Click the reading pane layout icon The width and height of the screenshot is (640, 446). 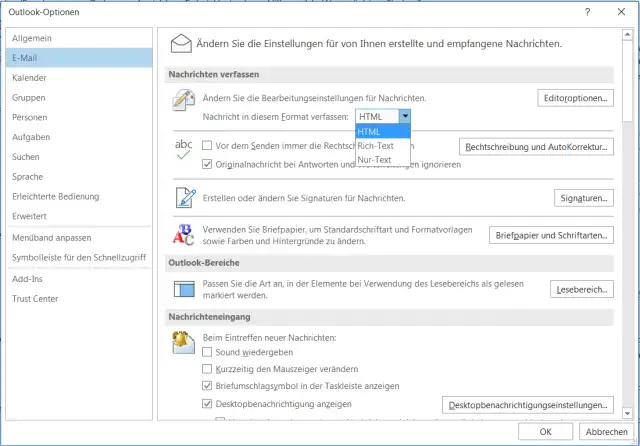184,289
